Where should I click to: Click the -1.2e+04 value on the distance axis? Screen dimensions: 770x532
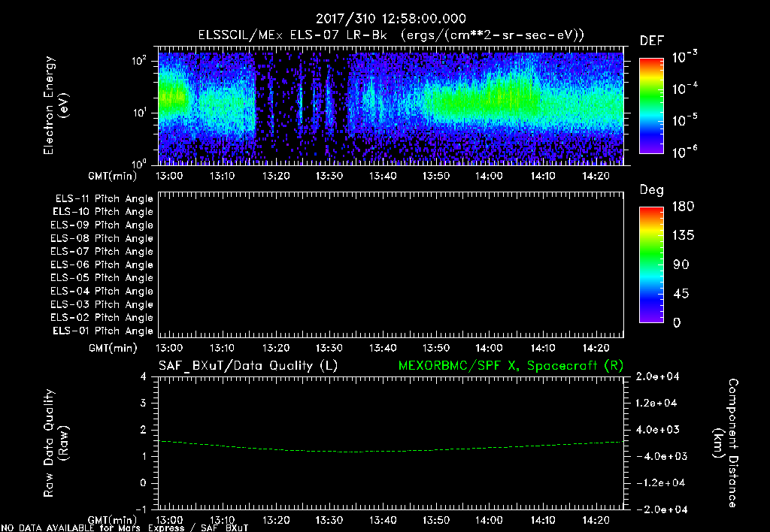pyautogui.click(x=660, y=483)
